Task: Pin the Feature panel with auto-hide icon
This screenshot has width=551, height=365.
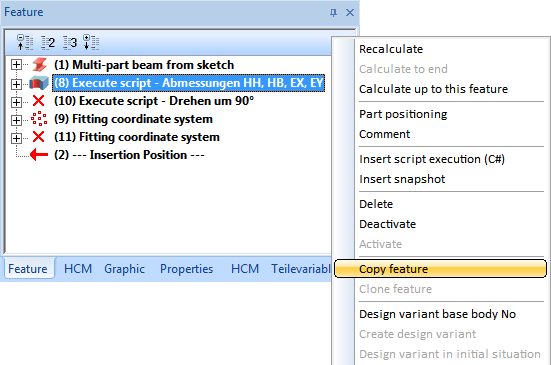Action: (333, 13)
